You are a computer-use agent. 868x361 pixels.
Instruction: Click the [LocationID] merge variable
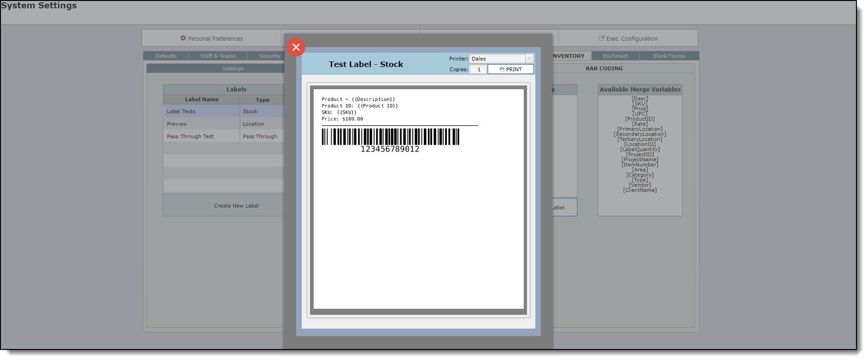(x=640, y=144)
